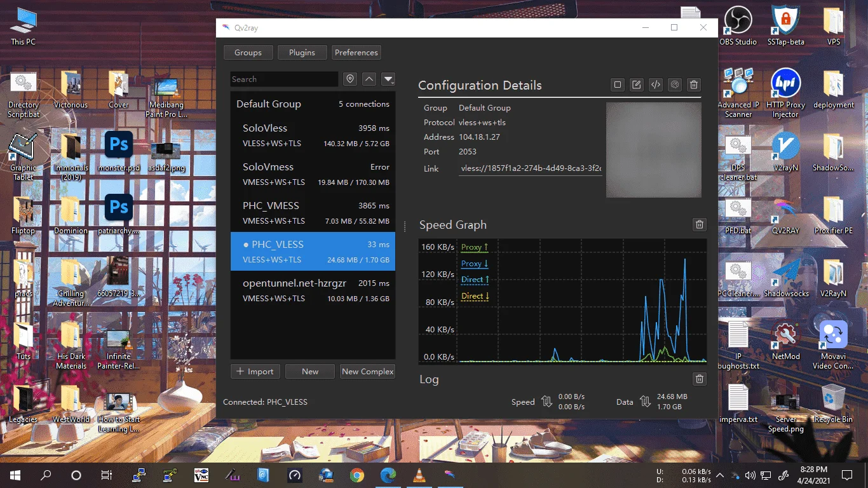Select the deployment folder on desktop
Screen dimensions: 868x488
(833, 89)
